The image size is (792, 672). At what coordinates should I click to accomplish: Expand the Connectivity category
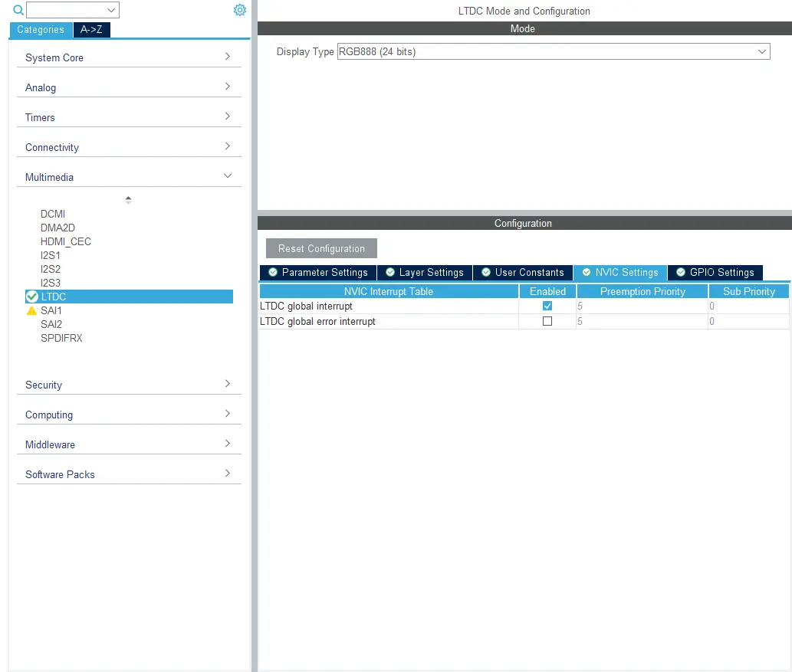coord(129,147)
